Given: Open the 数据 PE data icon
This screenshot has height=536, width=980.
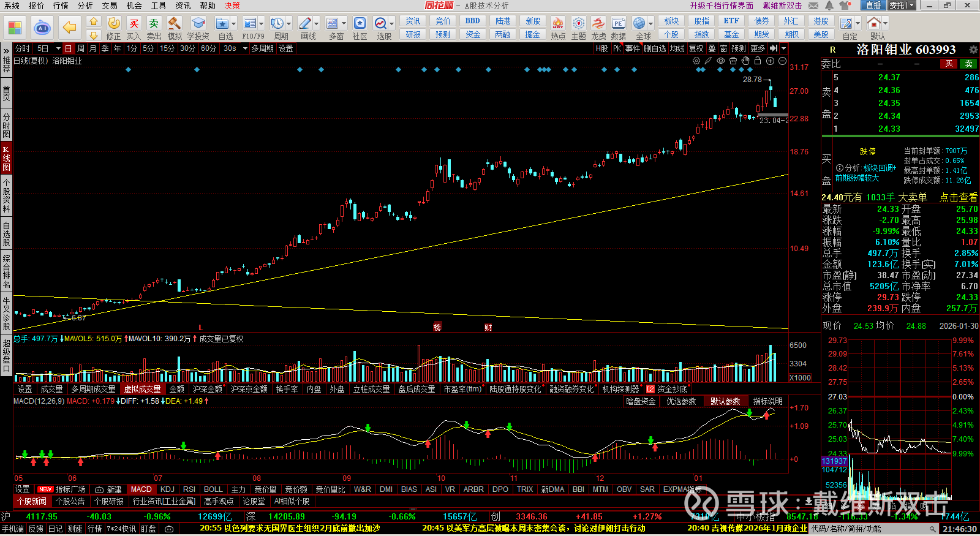Looking at the screenshot, I should point(619,24).
